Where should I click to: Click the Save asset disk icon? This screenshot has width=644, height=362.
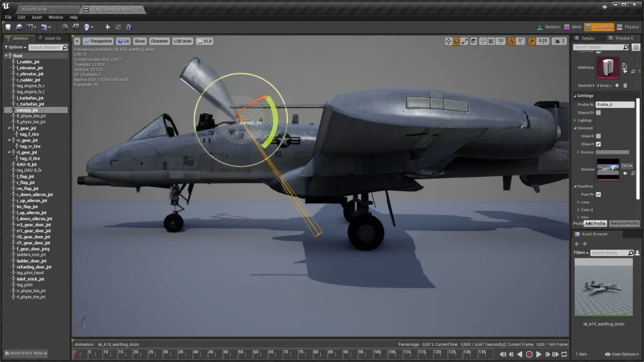click(9, 27)
